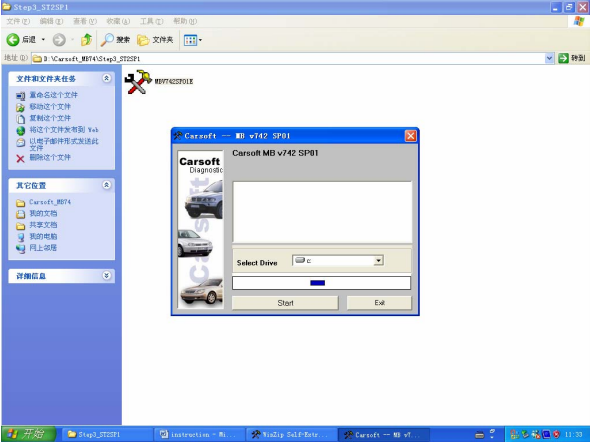Click the Carsoft_MB74 folder icon in Other Places
The width and height of the screenshot is (590, 442).
20,203
